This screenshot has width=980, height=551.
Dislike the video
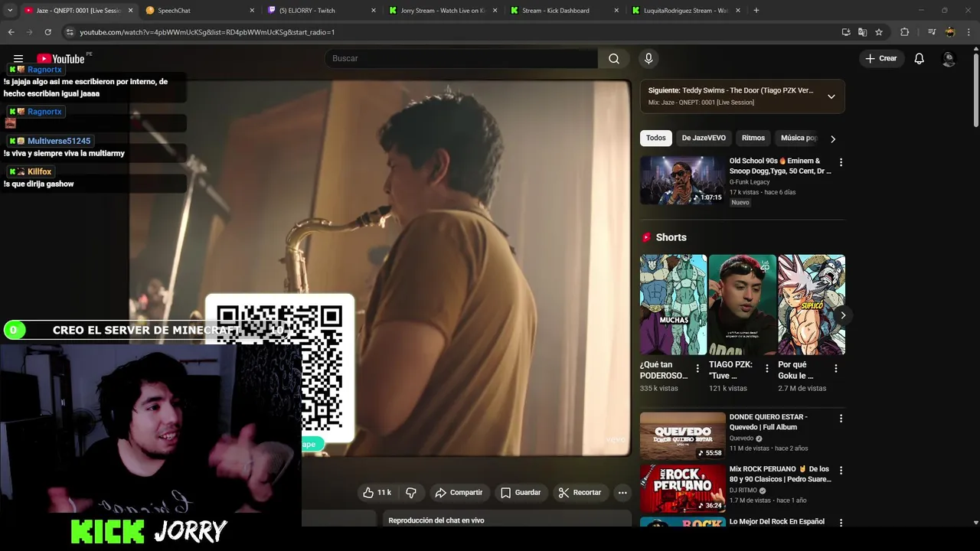(x=411, y=493)
